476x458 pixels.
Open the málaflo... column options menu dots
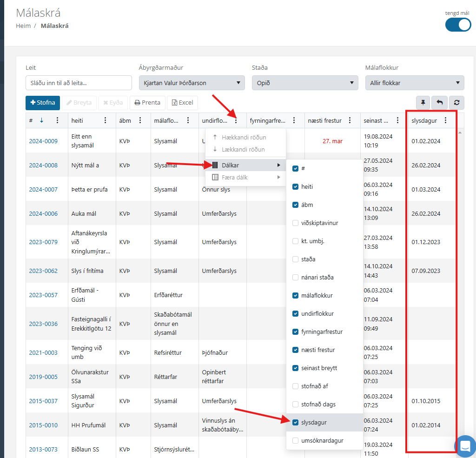click(x=188, y=120)
